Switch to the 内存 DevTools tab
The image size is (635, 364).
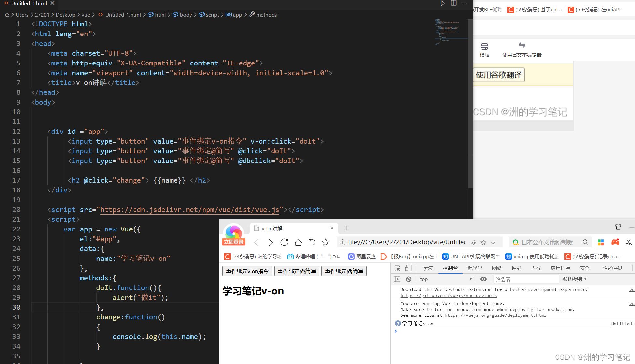pyautogui.click(x=536, y=268)
